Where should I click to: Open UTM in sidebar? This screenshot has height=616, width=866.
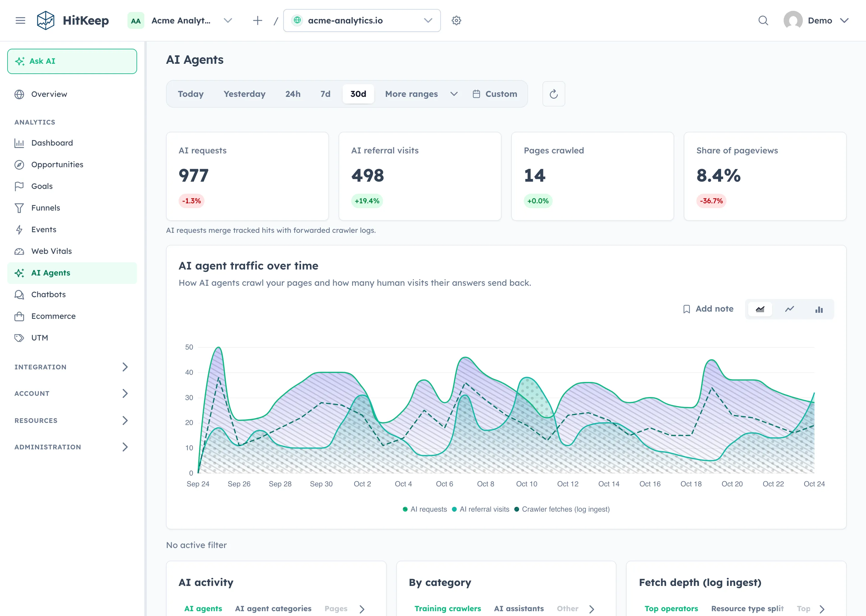tap(72, 337)
